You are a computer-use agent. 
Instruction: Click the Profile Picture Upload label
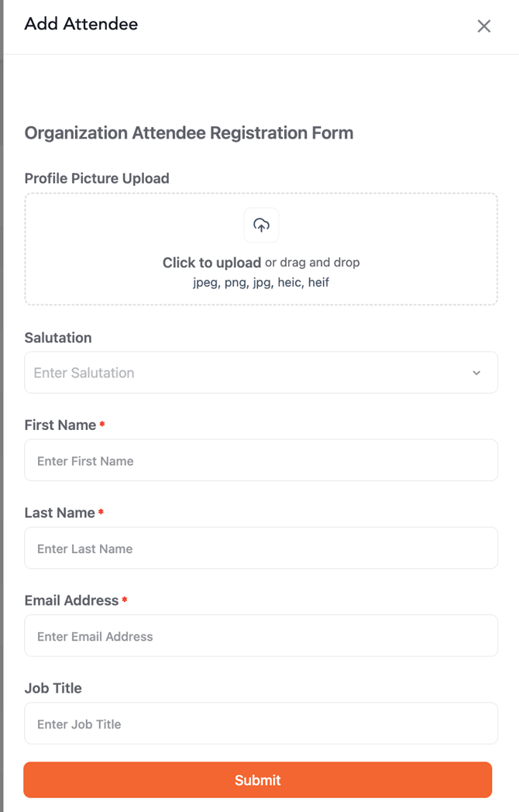click(x=97, y=178)
